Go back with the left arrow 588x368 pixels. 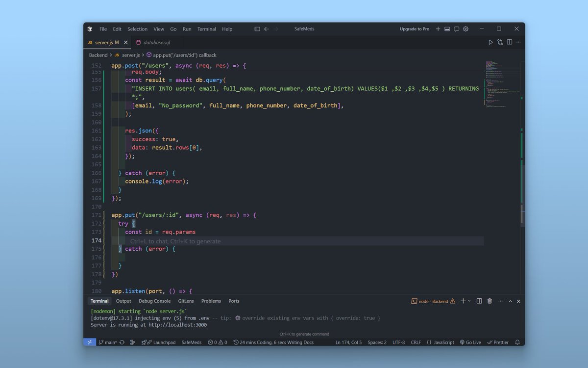[267, 29]
